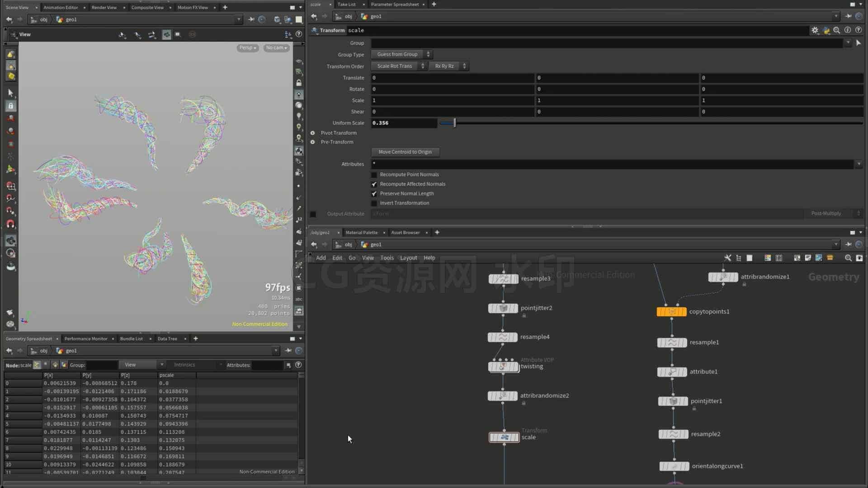This screenshot has width=868, height=488.
Task: Open the Rx Ry Rz rotation order dropdown
Action: tap(448, 66)
